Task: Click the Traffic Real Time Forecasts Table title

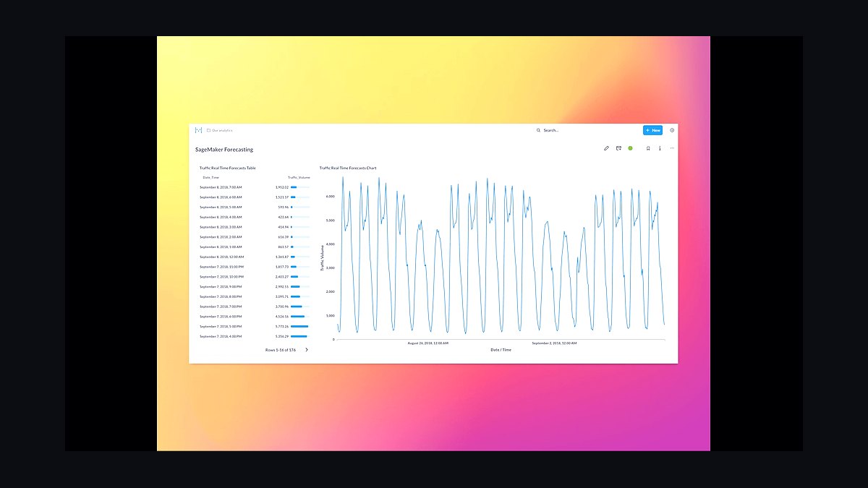Action: [228, 168]
